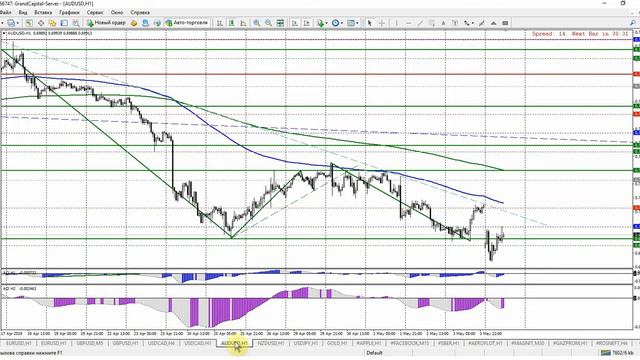
Task: Switch to the USDCAD,H1 chart tab
Action: [197, 343]
